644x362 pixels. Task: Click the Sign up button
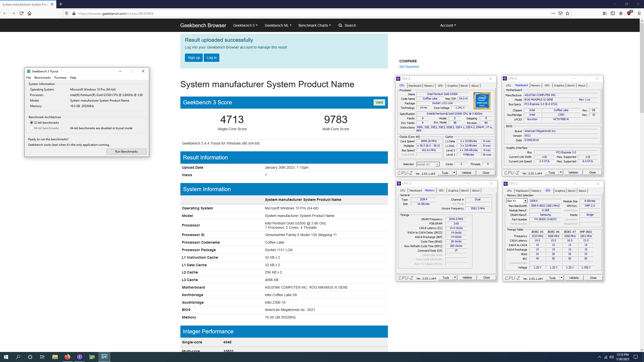[x=194, y=58]
